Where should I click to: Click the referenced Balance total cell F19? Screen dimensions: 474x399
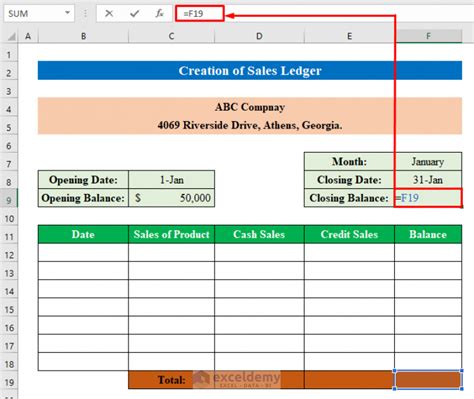[428, 380]
